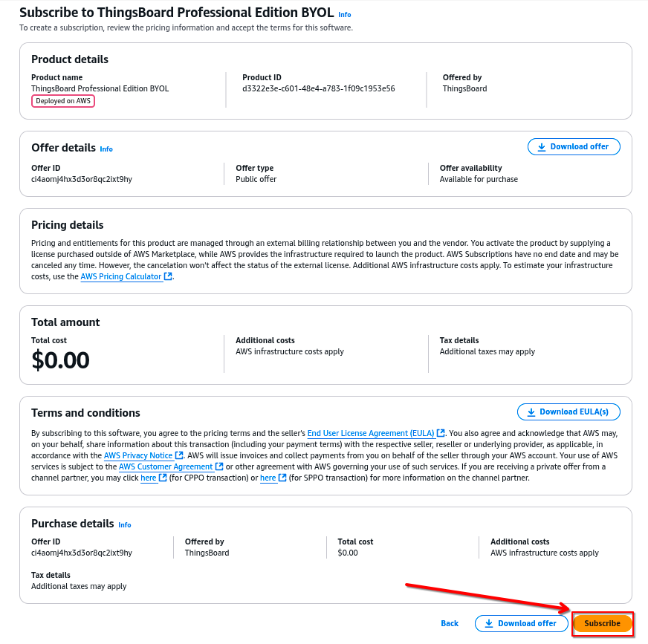Click the 'here' link for CPPO transaction
This screenshot has width=648, height=644.
click(149, 478)
